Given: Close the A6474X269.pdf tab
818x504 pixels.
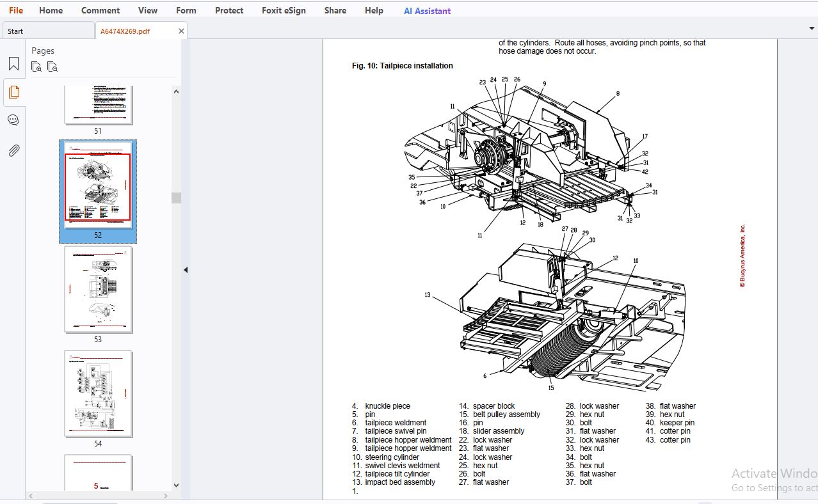Looking at the screenshot, I should coord(181,31).
